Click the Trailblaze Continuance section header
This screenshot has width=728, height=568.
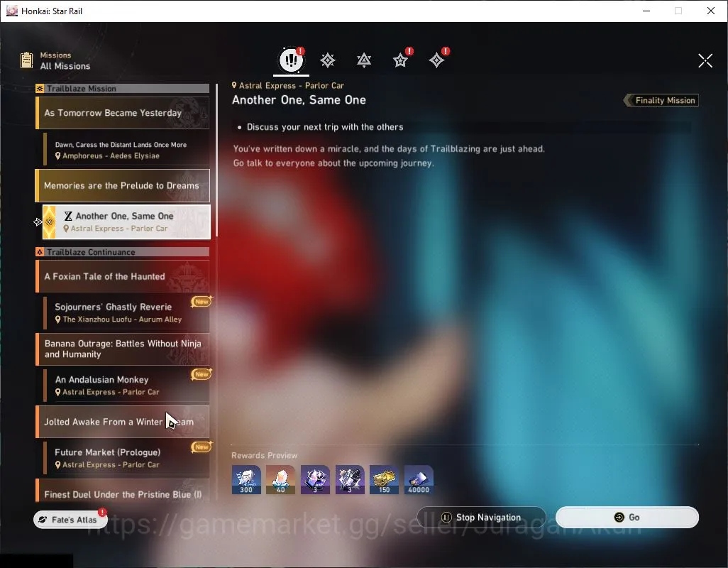[122, 252]
